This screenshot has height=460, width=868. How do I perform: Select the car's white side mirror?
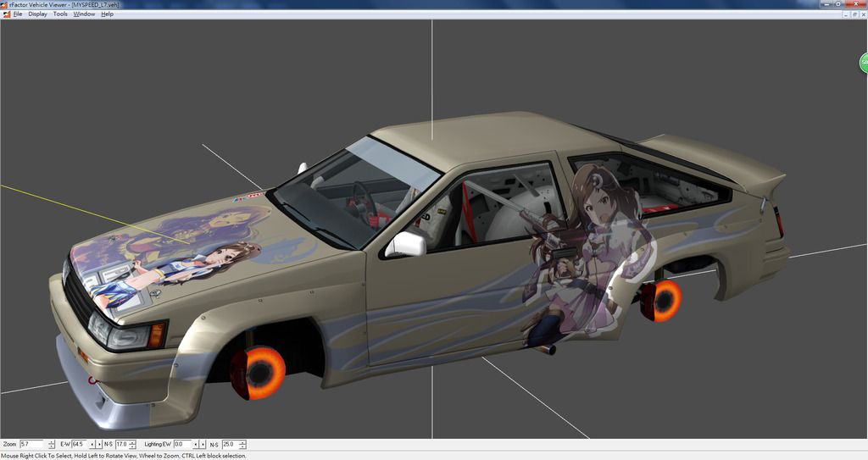(x=406, y=245)
